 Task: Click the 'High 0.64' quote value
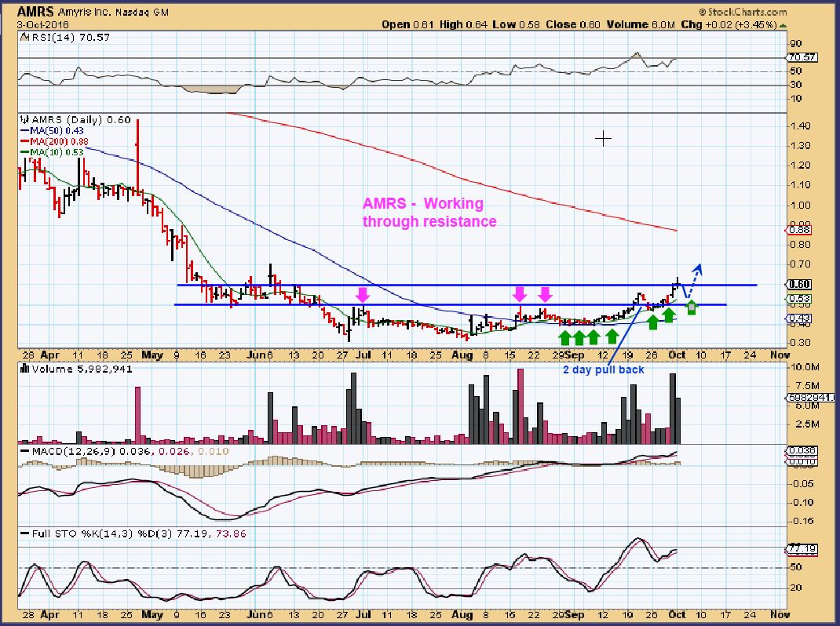point(463,24)
